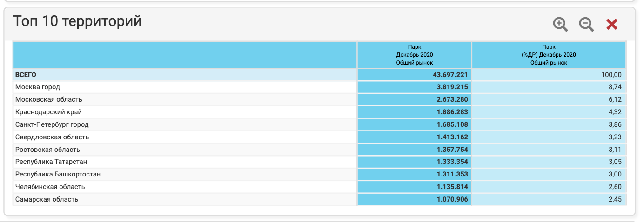Screen dimensions: 644x222
Task: Click the zoom in magnifier icon
Action: 560,24
